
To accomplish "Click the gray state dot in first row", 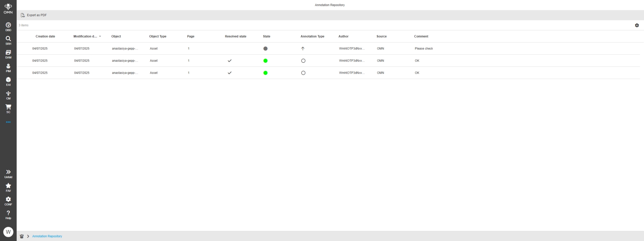I will point(265,49).
